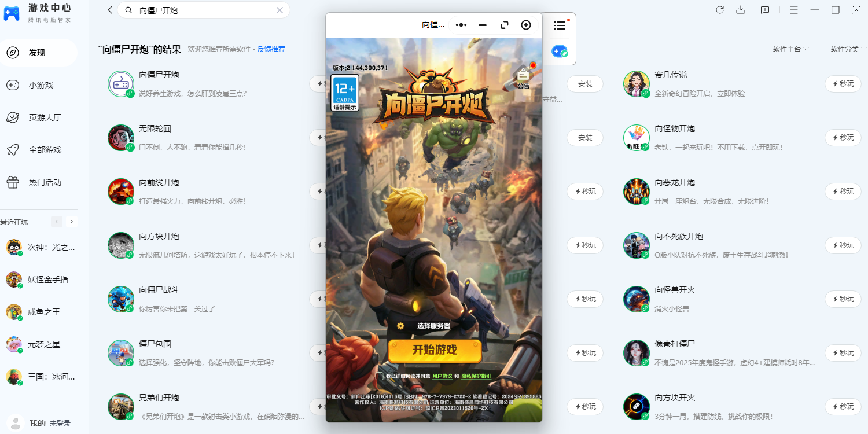Open the 用户协议 user agreement link
The height and width of the screenshot is (434, 868).
click(x=442, y=376)
